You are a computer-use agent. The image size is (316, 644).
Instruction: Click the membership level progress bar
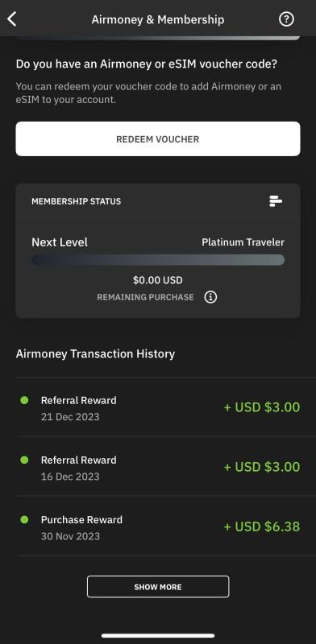[158, 259]
